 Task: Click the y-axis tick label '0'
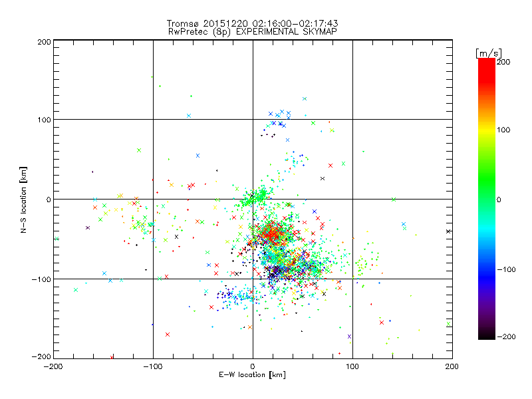click(49, 199)
